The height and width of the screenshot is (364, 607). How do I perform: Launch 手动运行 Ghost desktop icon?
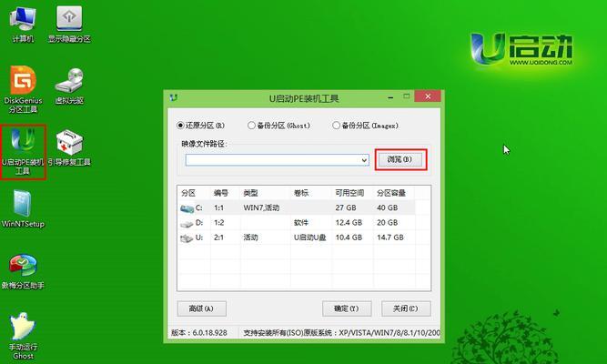pos(23,336)
